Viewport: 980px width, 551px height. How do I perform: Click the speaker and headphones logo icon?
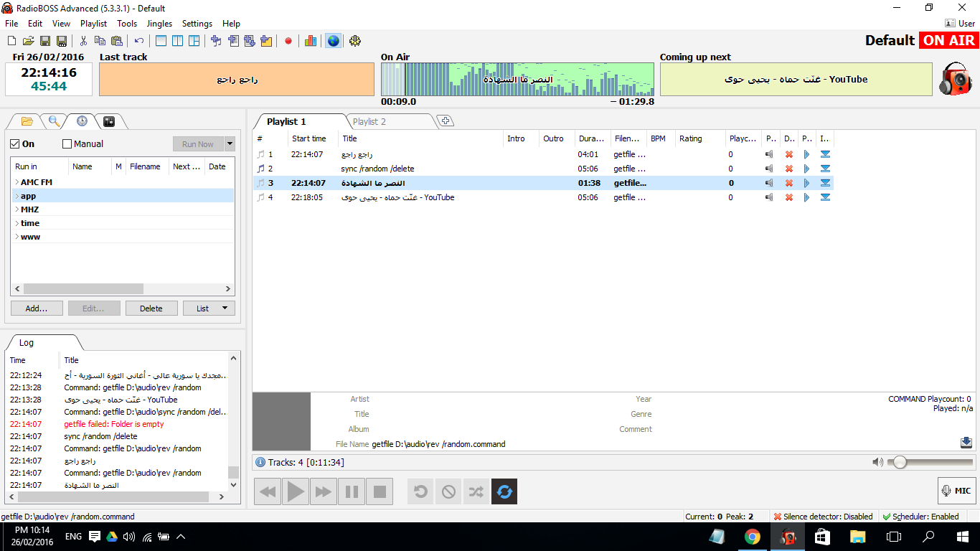tap(956, 78)
